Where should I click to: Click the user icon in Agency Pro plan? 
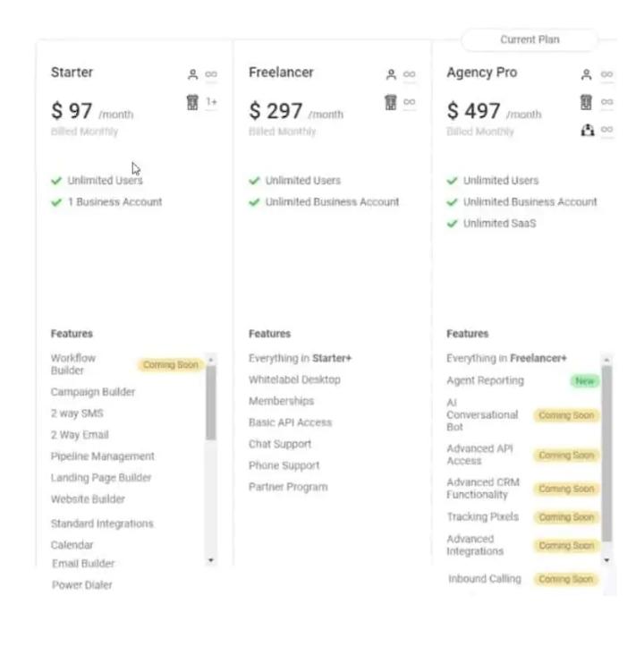click(587, 75)
